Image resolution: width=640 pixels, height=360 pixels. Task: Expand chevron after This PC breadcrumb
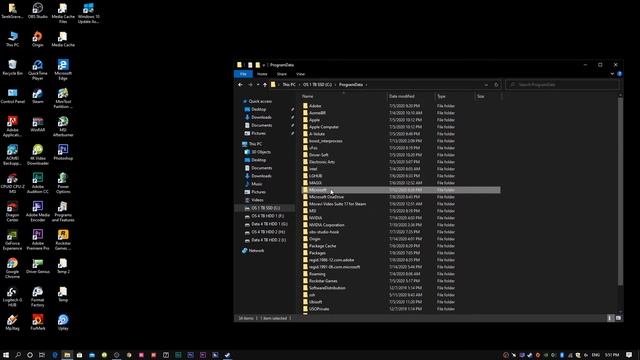coord(299,85)
